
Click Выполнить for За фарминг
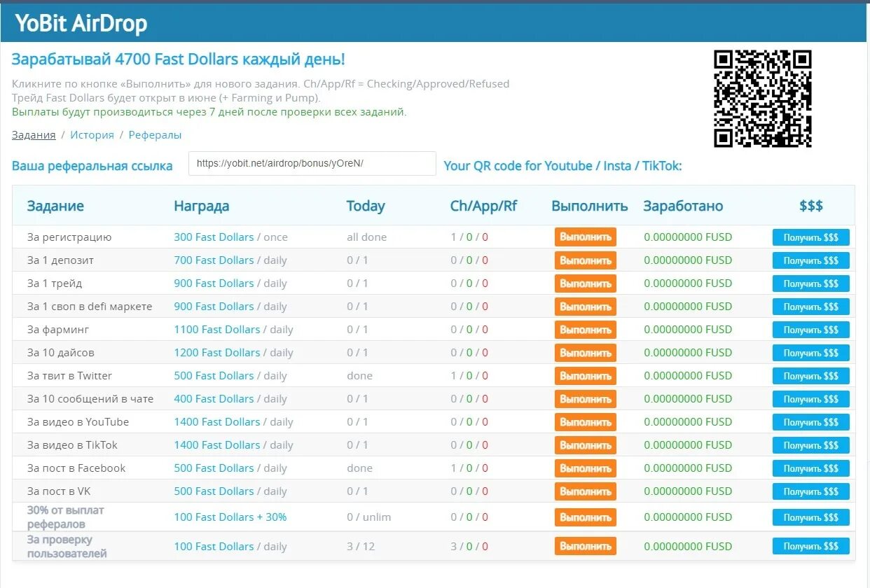pos(586,330)
